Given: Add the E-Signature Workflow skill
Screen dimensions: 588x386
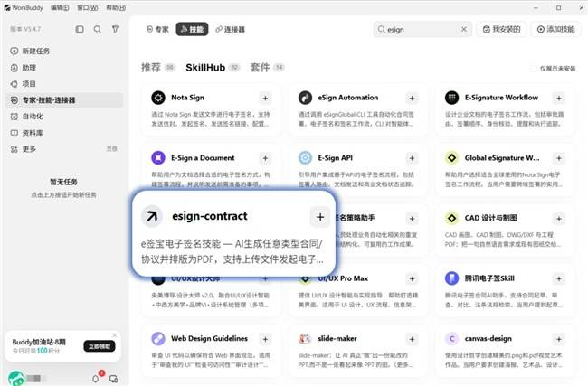Looking at the screenshot, I should (x=559, y=99).
